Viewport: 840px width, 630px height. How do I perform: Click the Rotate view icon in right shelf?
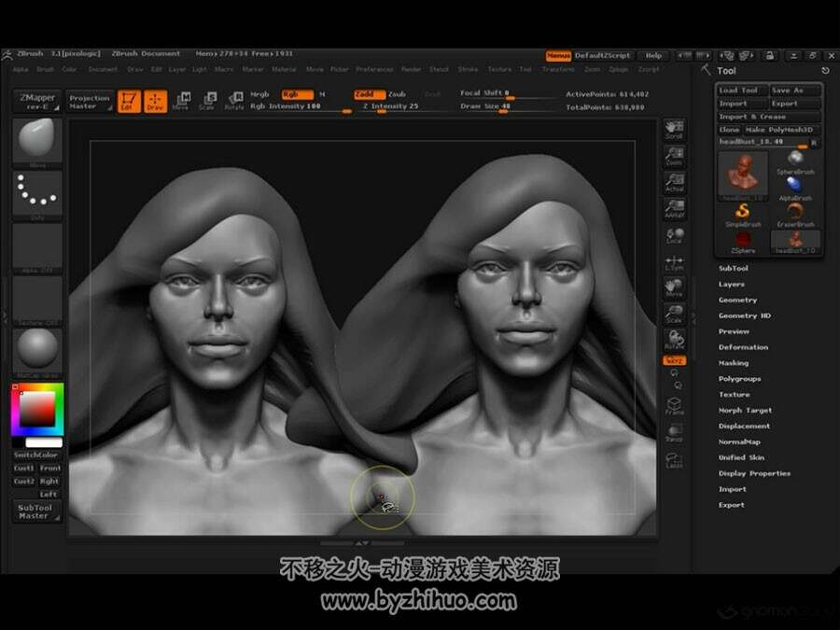(674, 340)
